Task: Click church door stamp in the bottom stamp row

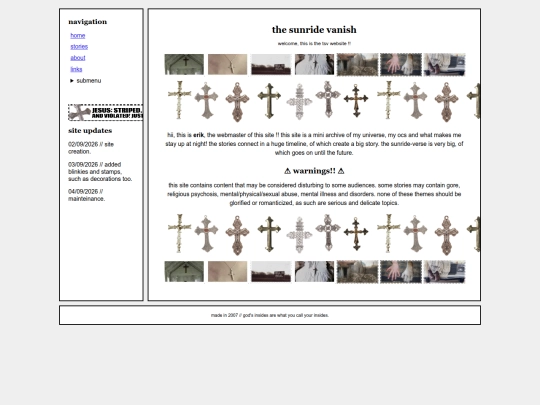Action: (x=184, y=271)
